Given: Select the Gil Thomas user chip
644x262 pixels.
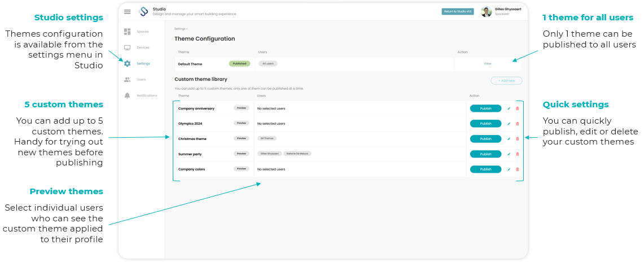Looking at the screenshot, I should (x=267, y=139).
